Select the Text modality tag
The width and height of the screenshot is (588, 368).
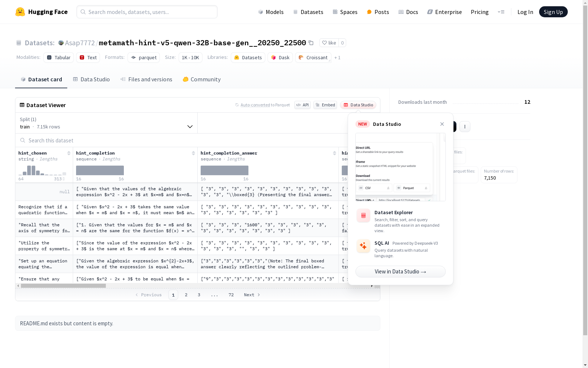tap(88, 57)
